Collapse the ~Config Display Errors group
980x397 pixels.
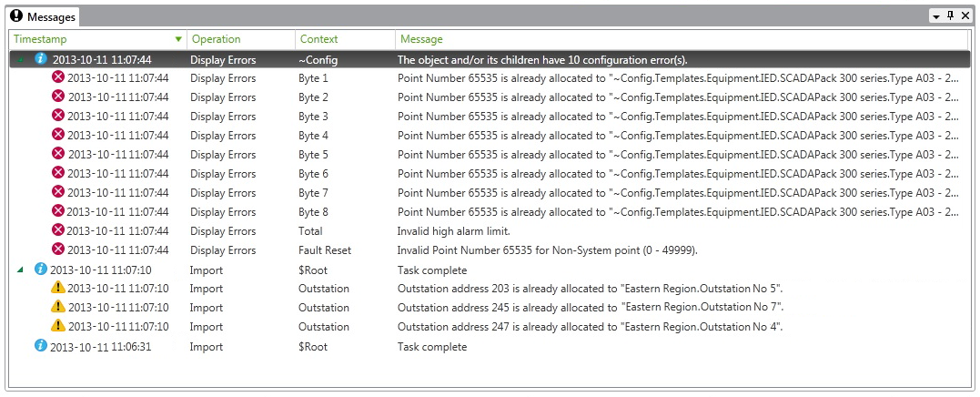(21, 60)
